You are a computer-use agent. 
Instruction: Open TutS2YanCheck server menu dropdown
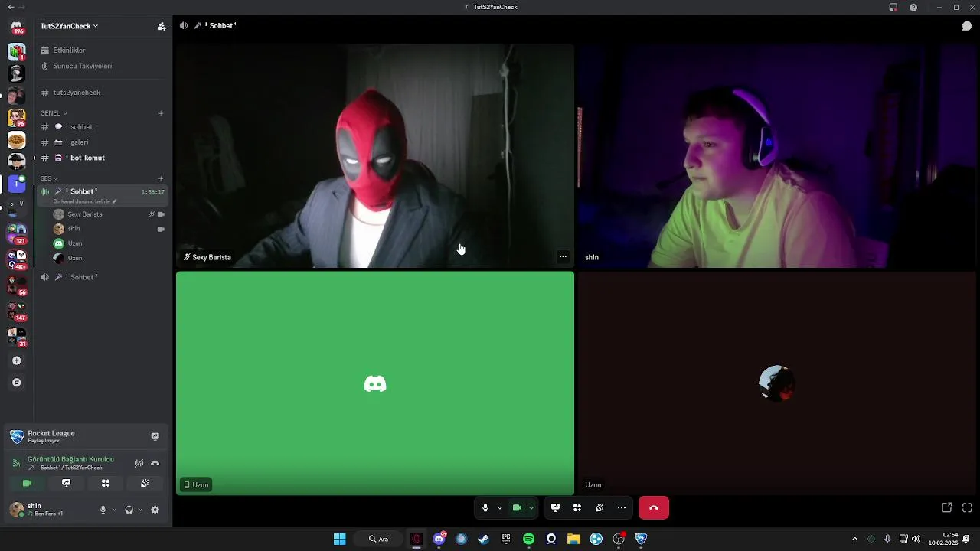coord(69,26)
